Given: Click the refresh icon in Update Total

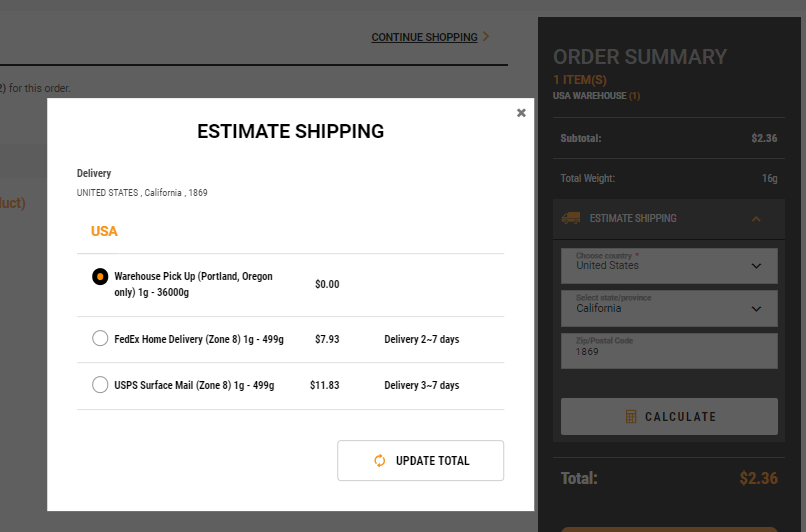Looking at the screenshot, I should pos(379,461).
